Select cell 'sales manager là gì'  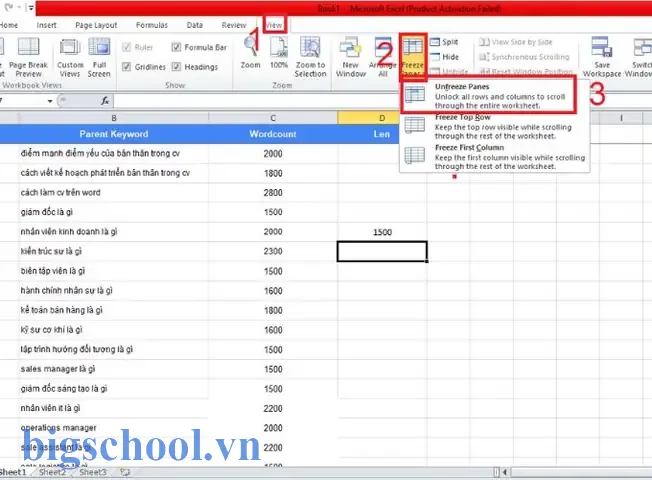pyautogui.click(x=114, y=369)
